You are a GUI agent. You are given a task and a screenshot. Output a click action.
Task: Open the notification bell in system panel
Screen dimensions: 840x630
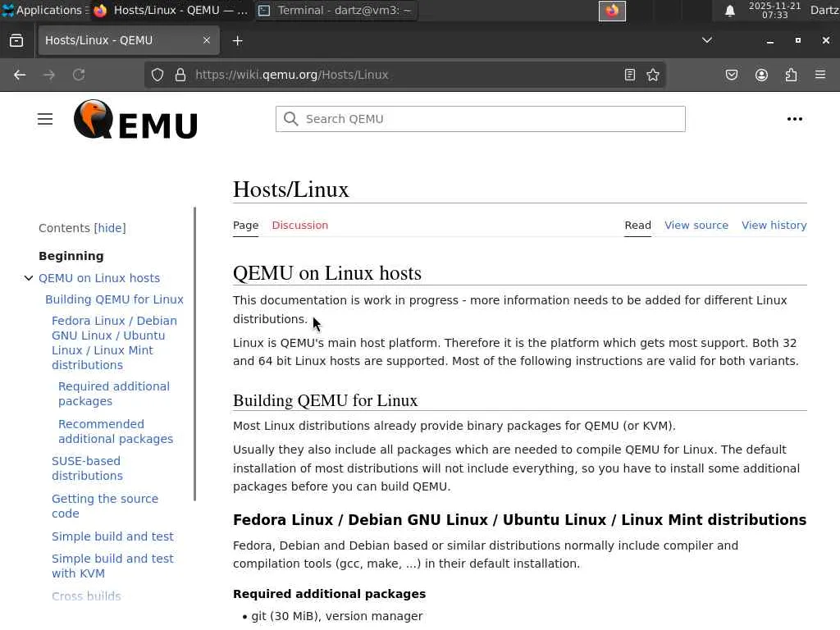(x=729, y=11)
